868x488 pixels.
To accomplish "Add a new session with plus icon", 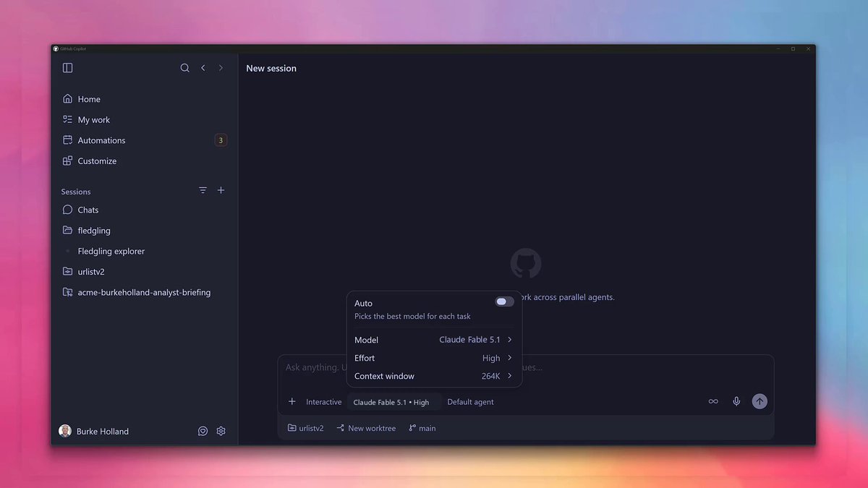I will point(221,190).
